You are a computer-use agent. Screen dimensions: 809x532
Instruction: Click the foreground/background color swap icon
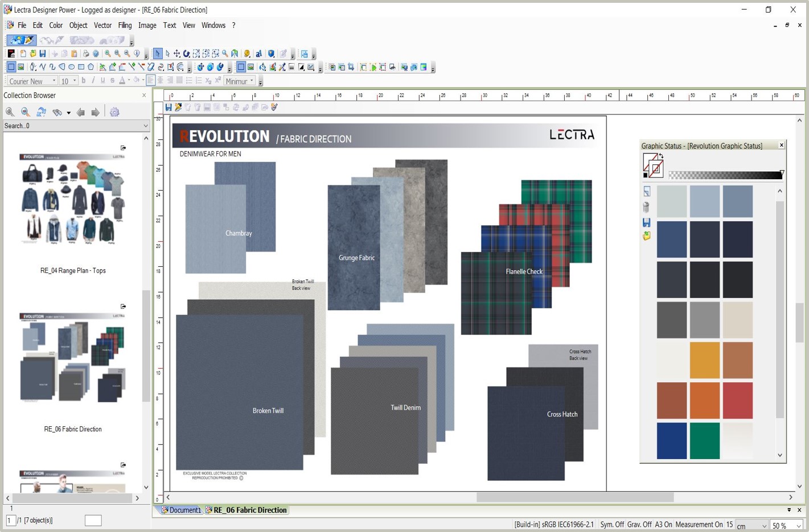[x=661, y=156]
